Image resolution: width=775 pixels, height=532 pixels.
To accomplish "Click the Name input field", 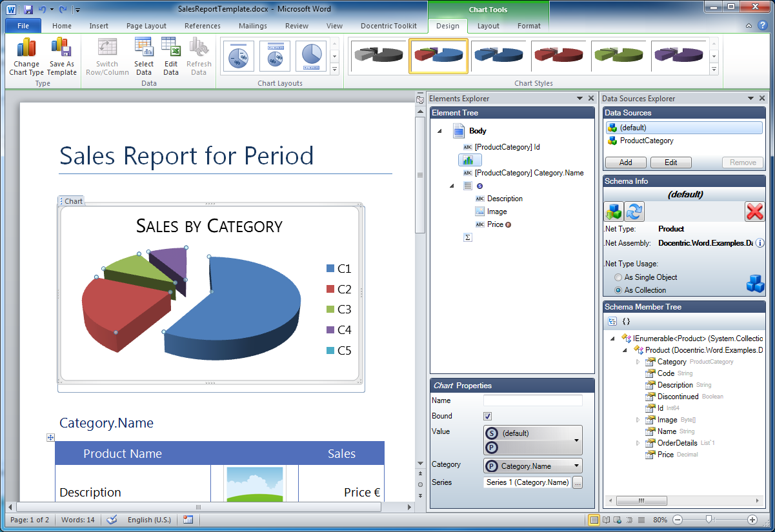I will pyautogui.click(x=532, y=401).
